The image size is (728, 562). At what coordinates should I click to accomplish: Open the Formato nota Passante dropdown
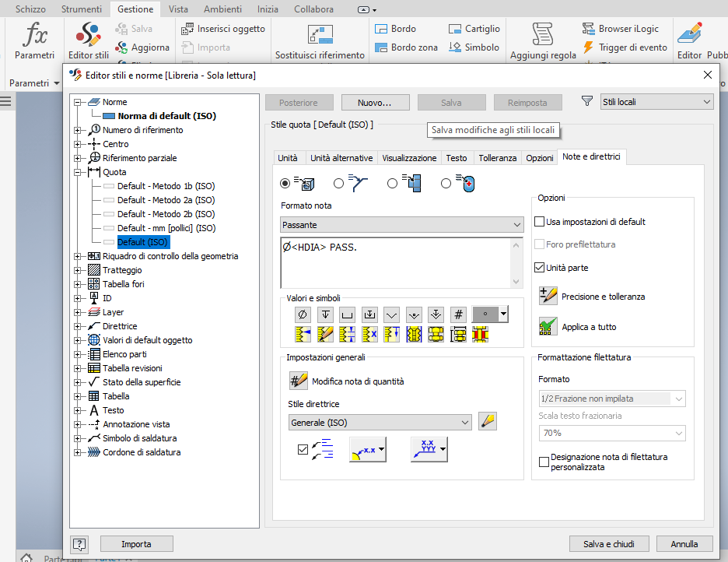coord(401,224)
